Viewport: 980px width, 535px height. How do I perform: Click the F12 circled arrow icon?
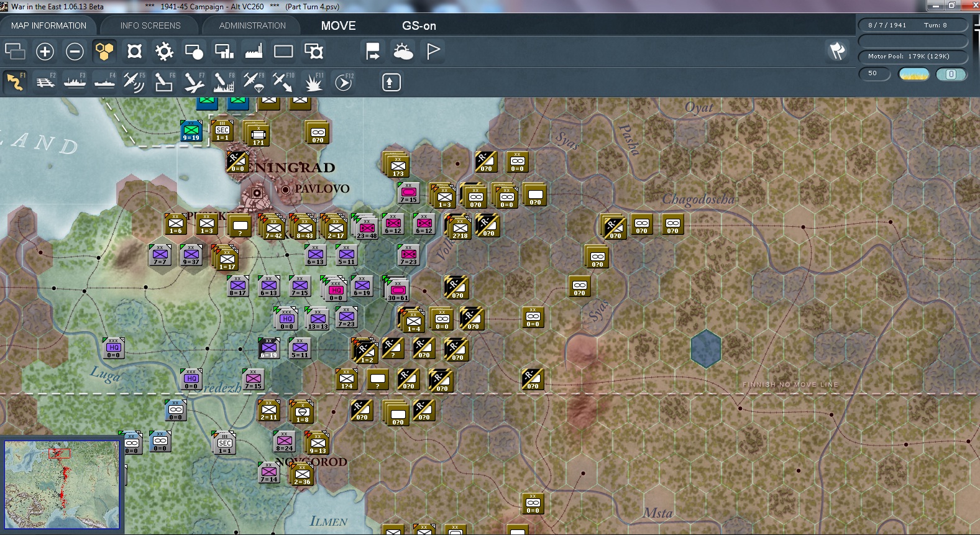[x=344, y=82]
